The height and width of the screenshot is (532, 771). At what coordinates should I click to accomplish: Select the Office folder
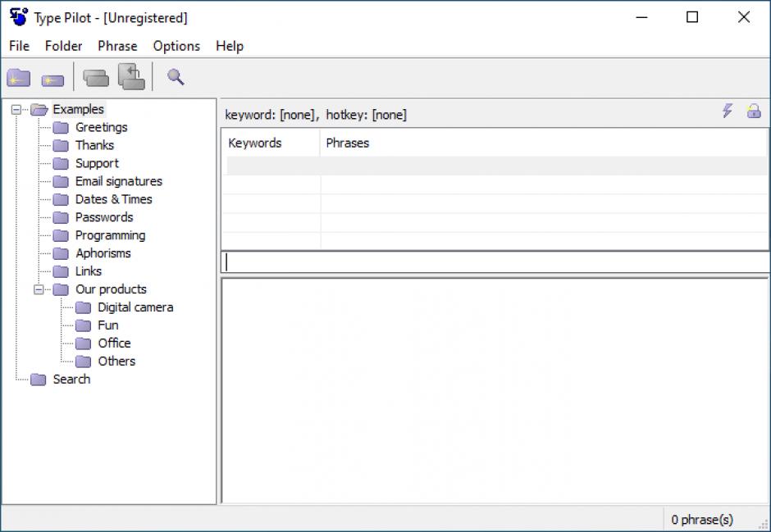click(114, 343)
